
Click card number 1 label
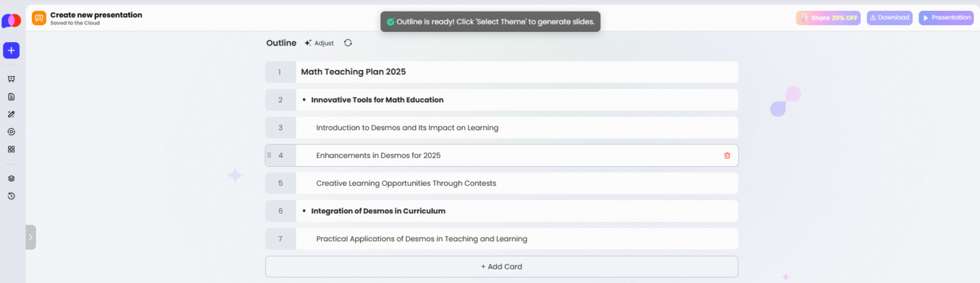coord(280,72)
